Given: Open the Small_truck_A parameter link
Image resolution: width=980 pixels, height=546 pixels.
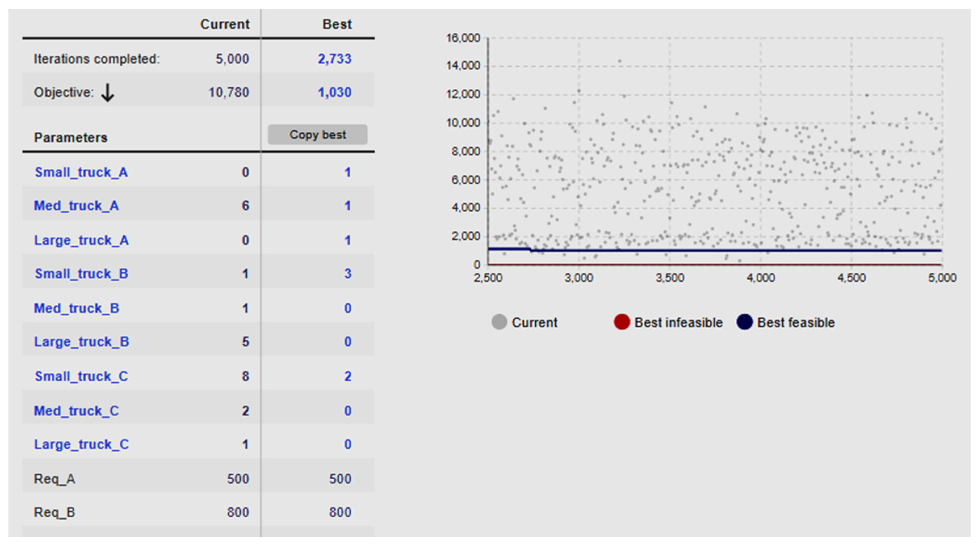Looking at the screenshot, I should (81, 172).
